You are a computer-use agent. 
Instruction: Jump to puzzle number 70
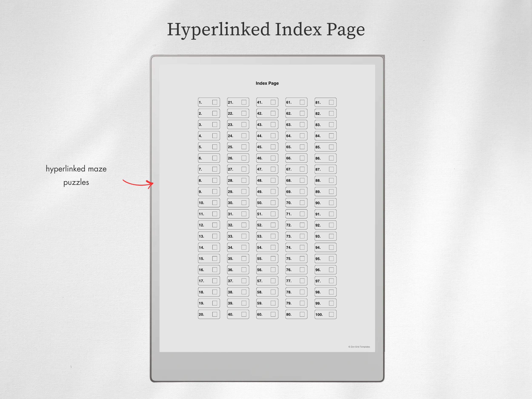click(x=296, y=203)
